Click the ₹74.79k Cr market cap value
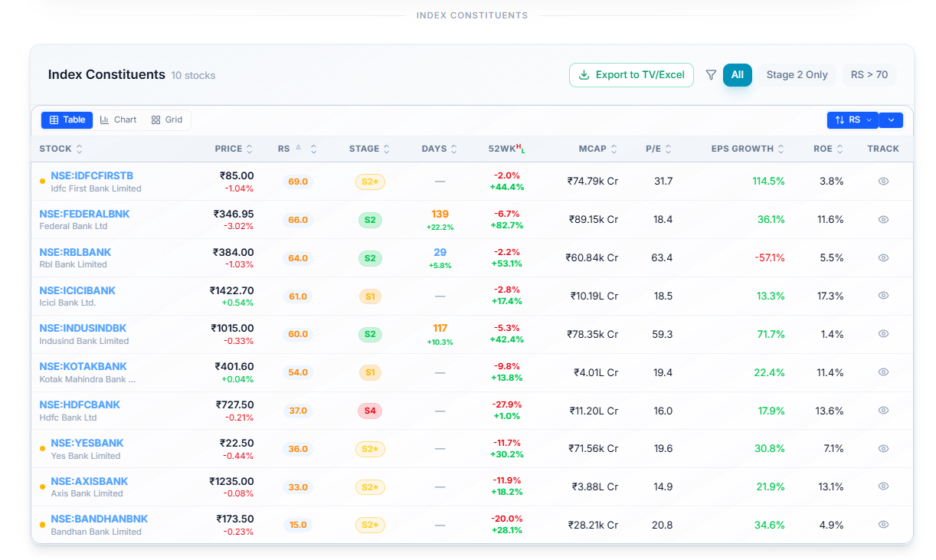936x560 pixels. tap(593, 182)
